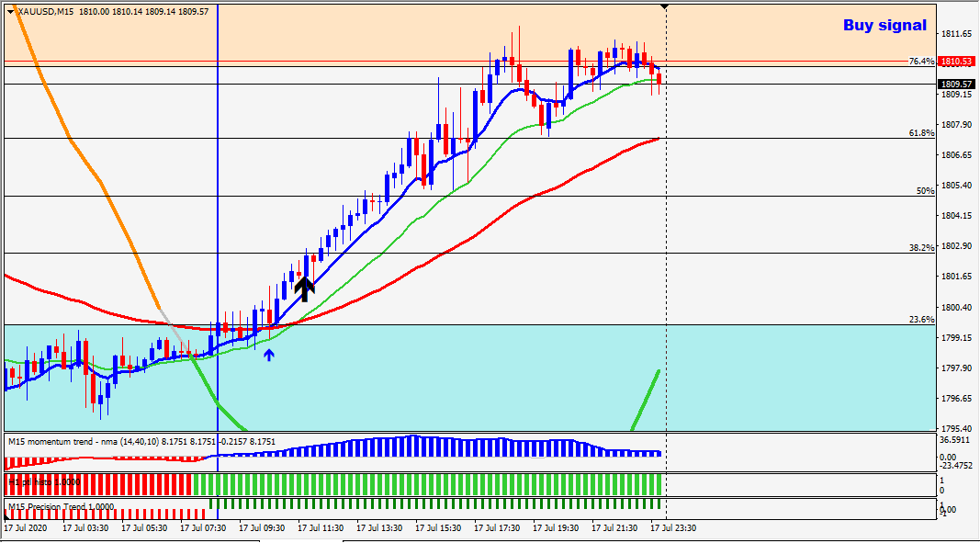Click the 1804.15 price axis value

(x=956, y=216)
